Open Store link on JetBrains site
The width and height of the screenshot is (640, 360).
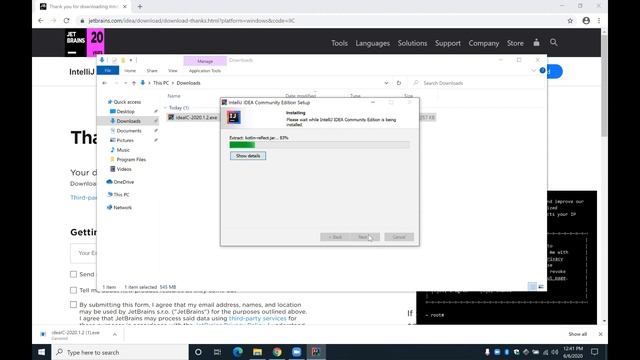pos(515,43)
